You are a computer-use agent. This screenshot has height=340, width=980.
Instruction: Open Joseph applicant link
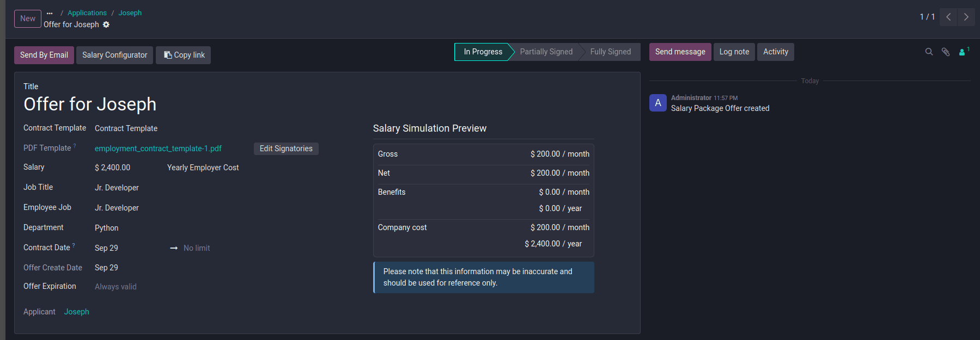point(77,312)
